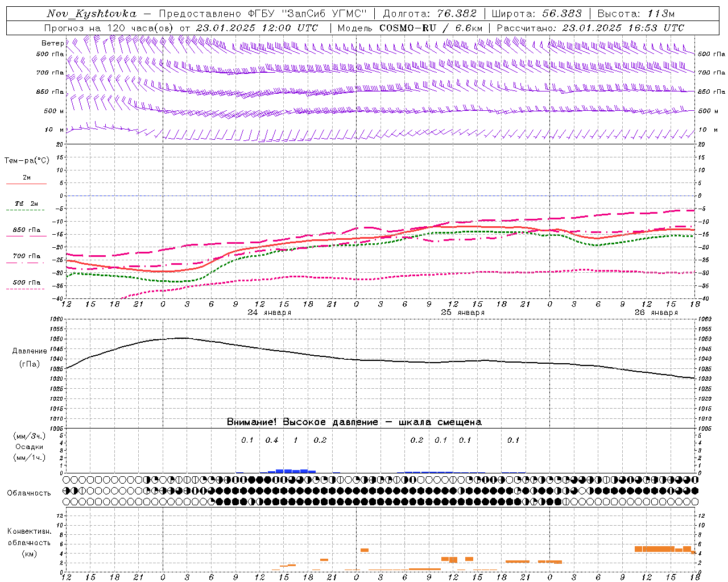Click the longitude value Долгота: 76.382

430,14
